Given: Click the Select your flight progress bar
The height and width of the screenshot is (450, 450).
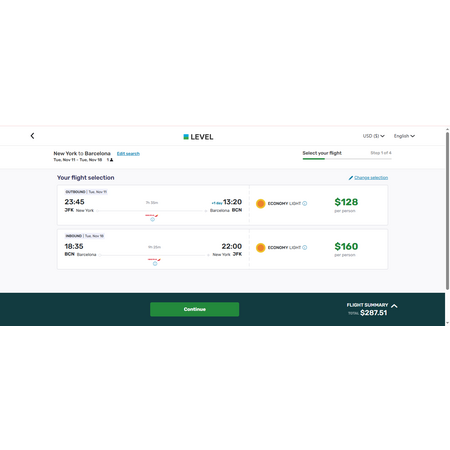Looking at the screenshot, I should point(347,159).
